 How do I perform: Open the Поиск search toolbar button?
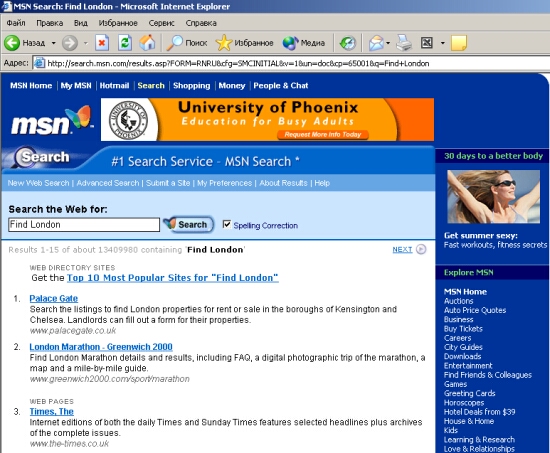point(187,43)
